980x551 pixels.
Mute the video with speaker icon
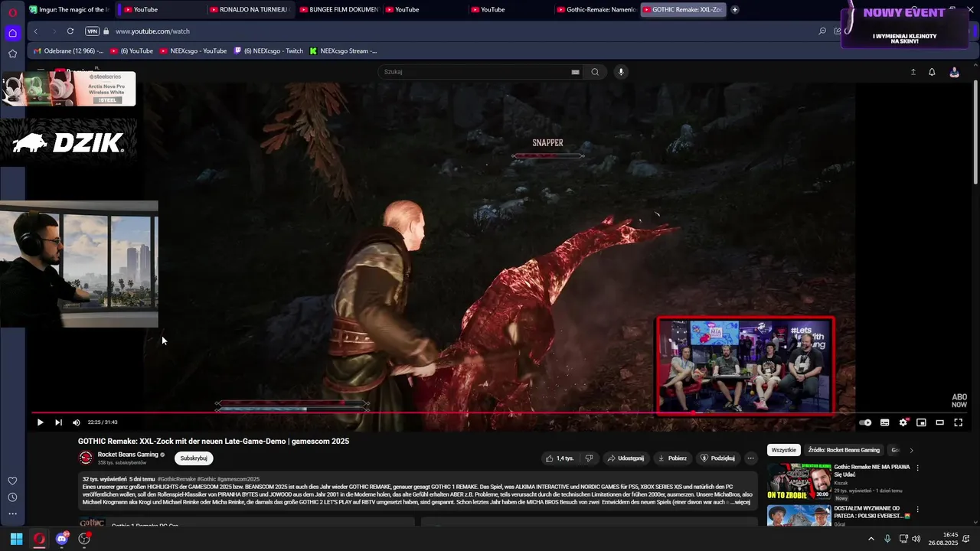click(x=76, y=422)
